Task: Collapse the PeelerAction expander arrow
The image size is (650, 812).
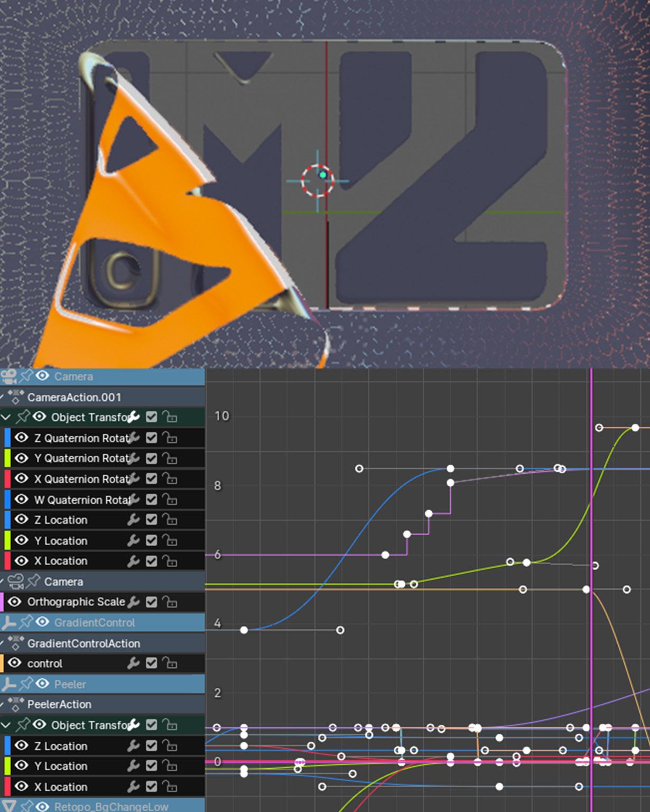Action: [2, 704]
